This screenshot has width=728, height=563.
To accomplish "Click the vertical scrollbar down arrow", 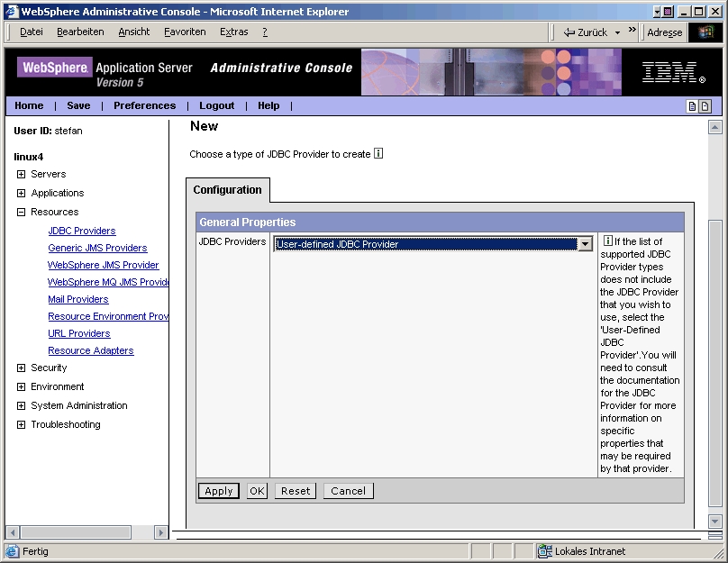I will [715, 522].
